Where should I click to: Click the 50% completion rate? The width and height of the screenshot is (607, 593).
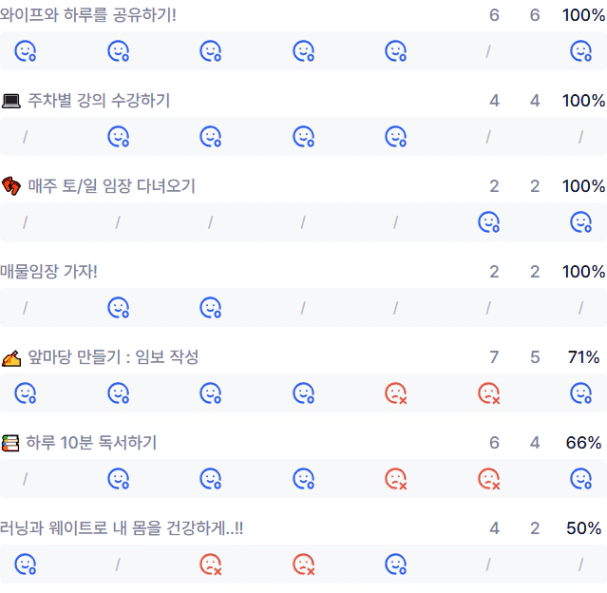coord(583,528)
